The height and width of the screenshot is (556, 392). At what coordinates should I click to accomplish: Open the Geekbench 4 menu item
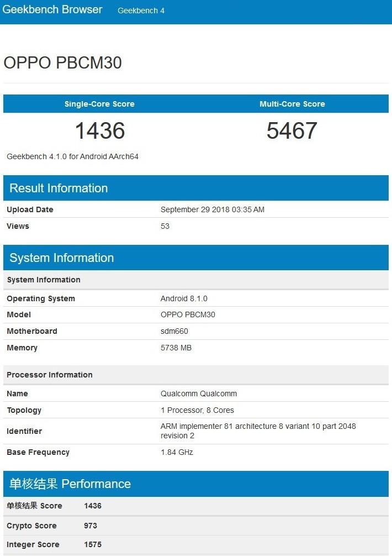141,11
